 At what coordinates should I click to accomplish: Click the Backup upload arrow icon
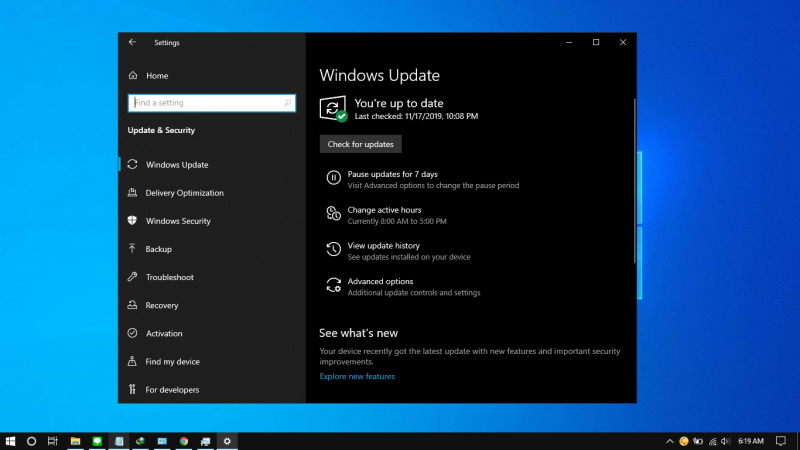(132, 248)
